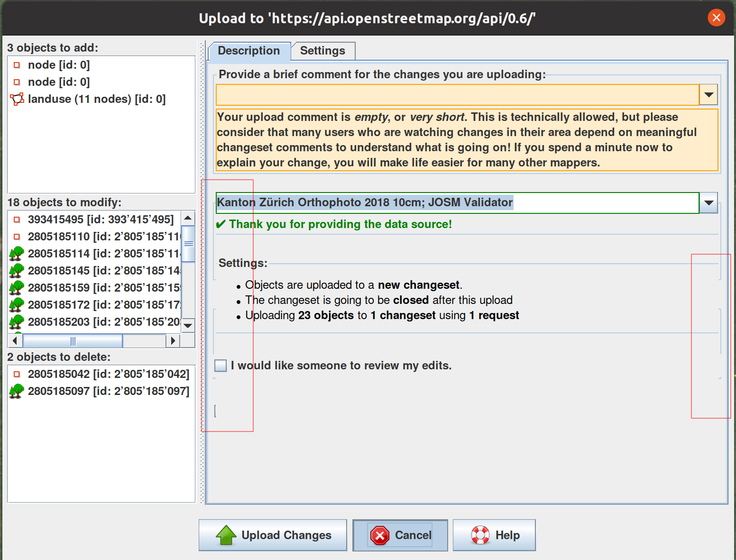Click the node icon beside 2805185042
Image resolution: width=736 pixels, height=560 pixels.
click(17, 374)
